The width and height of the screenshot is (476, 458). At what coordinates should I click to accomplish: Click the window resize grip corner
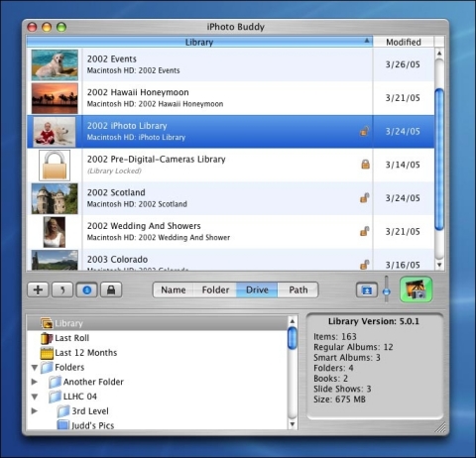pyautogui.click(x=440, y=427)
